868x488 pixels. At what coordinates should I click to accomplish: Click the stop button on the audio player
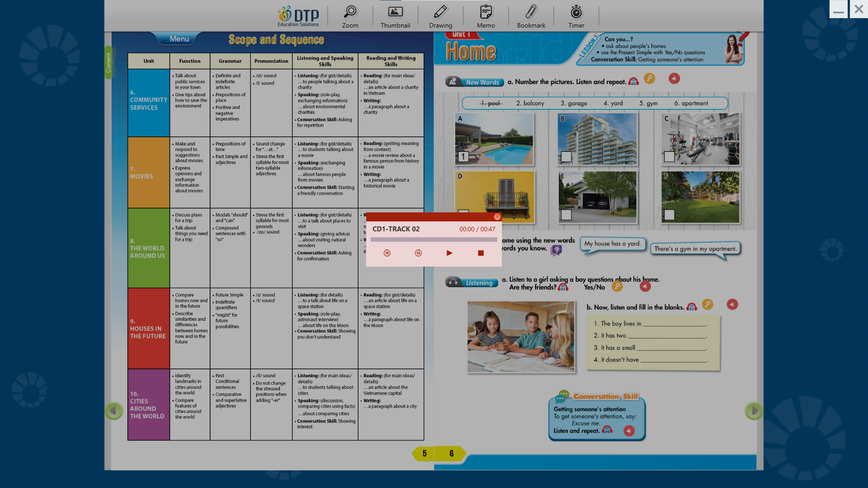pyautogui.click(x=481, y=253)
